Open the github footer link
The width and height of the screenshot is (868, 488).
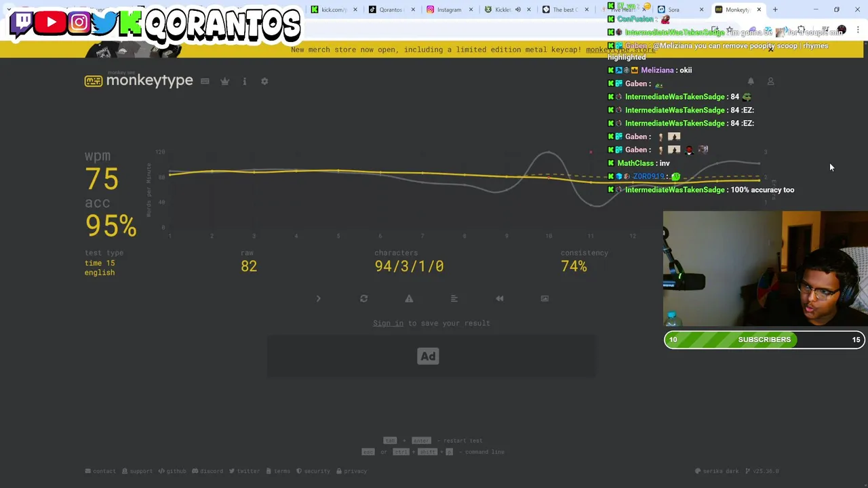click(x=172, y=471)
